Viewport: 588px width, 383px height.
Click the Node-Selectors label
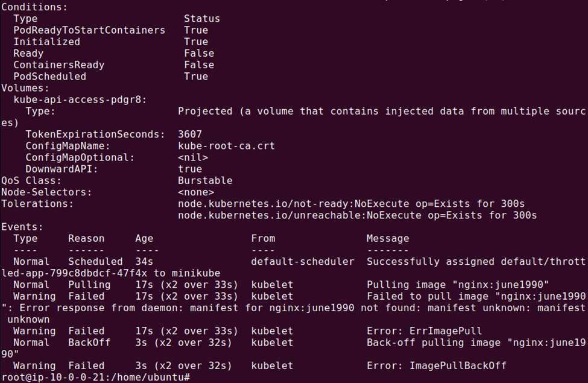click(46, 192)
